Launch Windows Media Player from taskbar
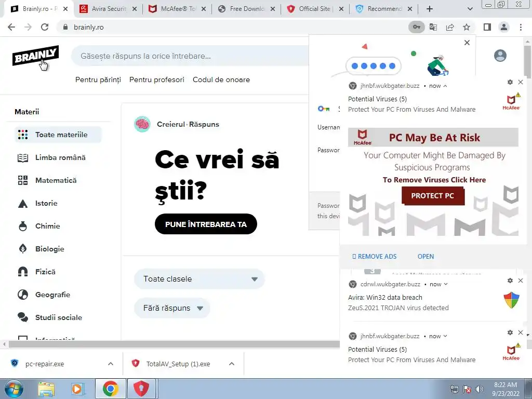The height and width of the screenshot is (399, 532). click(x=77, y=389)
